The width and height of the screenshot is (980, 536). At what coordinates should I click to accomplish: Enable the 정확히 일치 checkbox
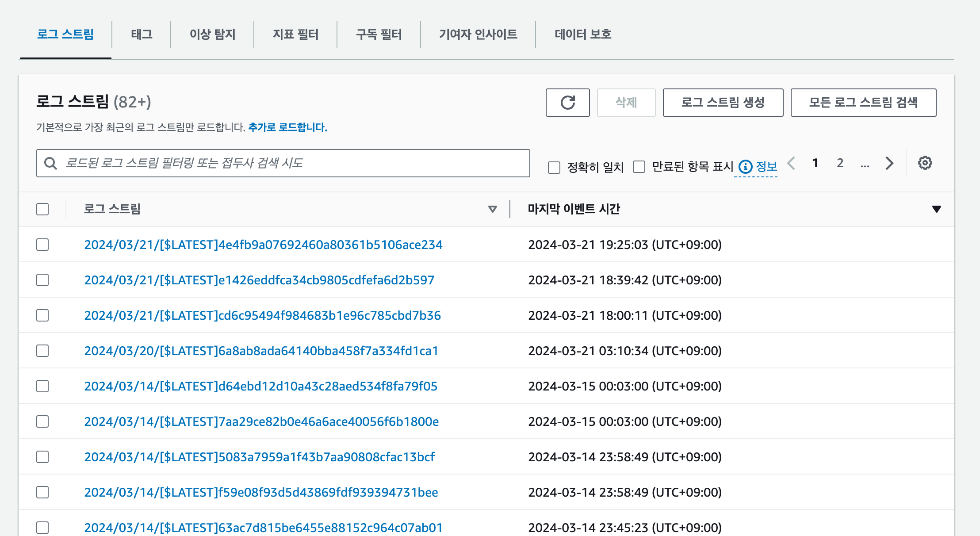click(x=554, y=168)
